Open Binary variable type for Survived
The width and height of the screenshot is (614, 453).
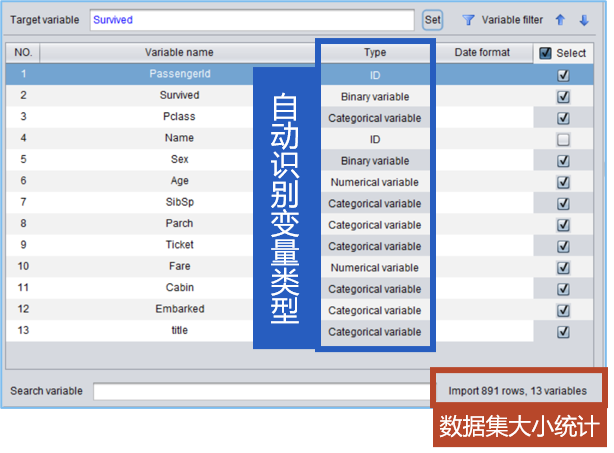375,96
